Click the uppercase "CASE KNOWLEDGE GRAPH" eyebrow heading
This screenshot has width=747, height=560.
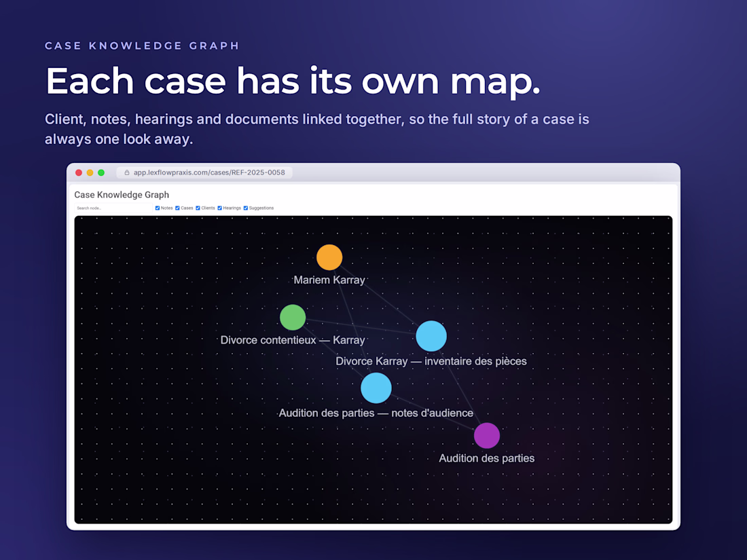tap(142, 45)
